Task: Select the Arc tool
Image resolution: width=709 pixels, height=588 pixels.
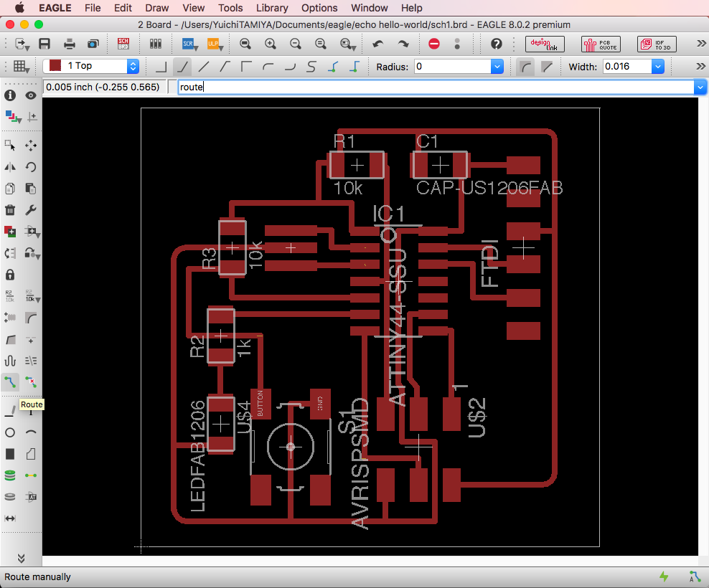Action: click(x=31, y=432)
